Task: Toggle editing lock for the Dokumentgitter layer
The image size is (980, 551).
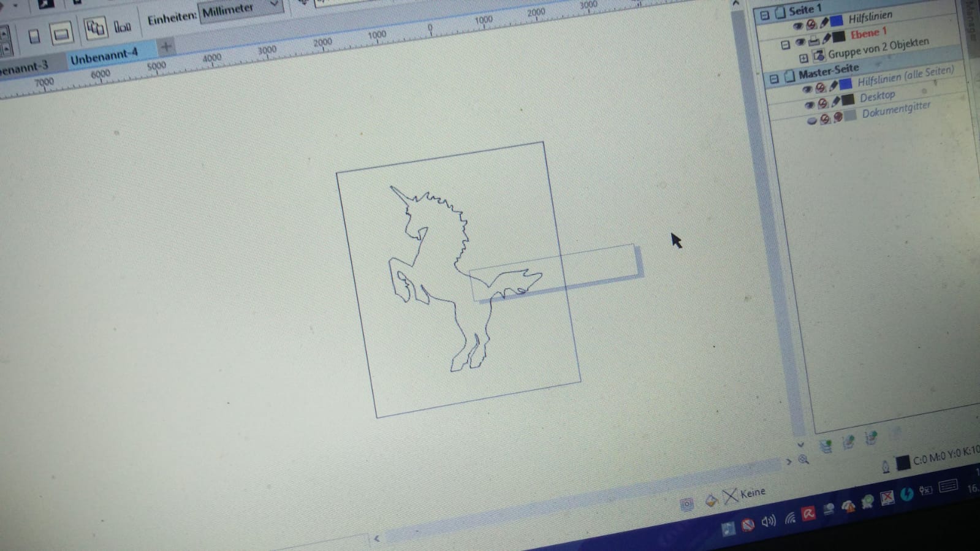Action: point(838,116)
